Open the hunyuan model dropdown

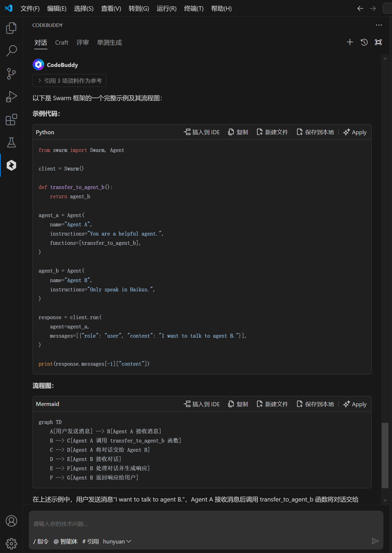coord(117,542)
